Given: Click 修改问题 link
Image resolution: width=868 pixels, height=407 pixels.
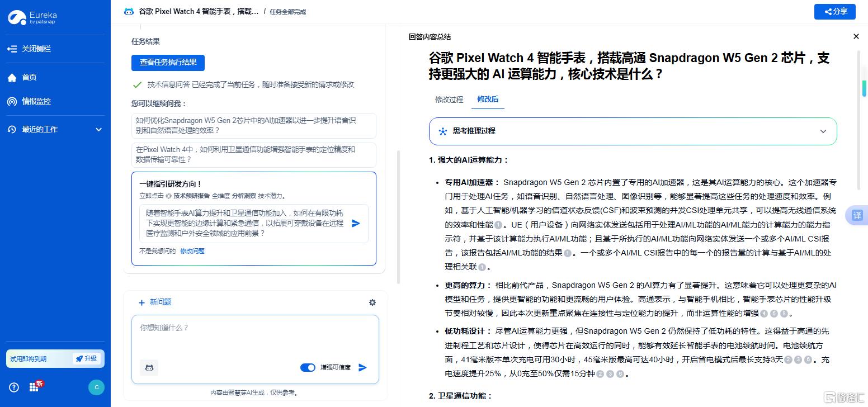Looking at the screenshot, I should tap(192, 252).
